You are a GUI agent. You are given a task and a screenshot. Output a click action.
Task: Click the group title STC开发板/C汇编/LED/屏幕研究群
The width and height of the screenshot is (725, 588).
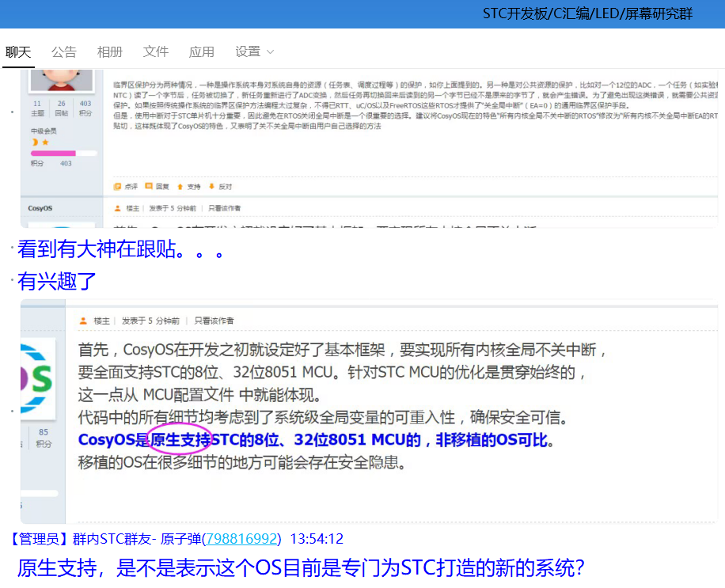(587, 14)
